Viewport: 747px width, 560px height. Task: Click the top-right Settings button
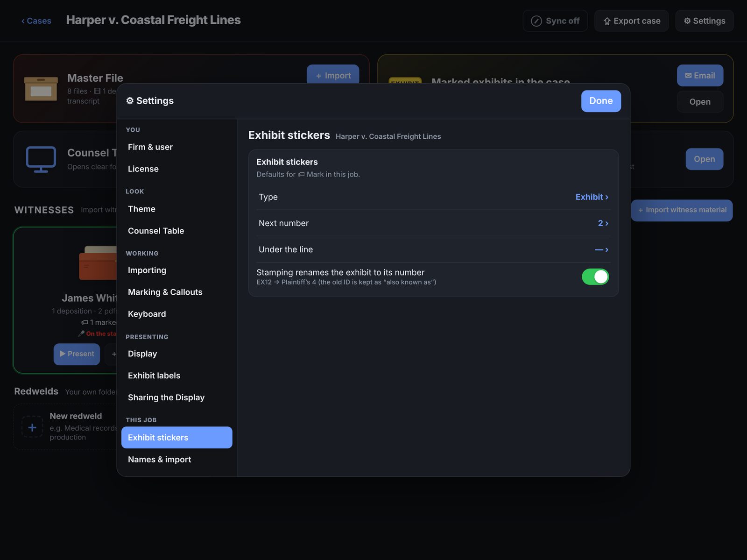704,21
